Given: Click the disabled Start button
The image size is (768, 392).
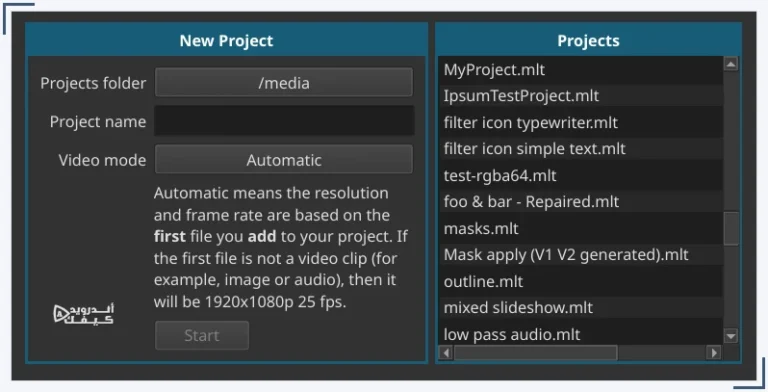Looking at the screenshot, I should click(x=202, y=335).
